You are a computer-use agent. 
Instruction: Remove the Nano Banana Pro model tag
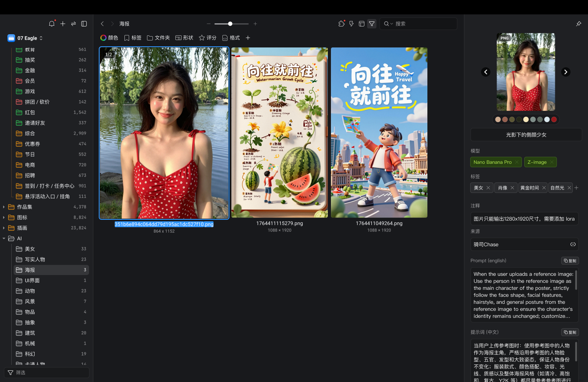pos(517,162)
